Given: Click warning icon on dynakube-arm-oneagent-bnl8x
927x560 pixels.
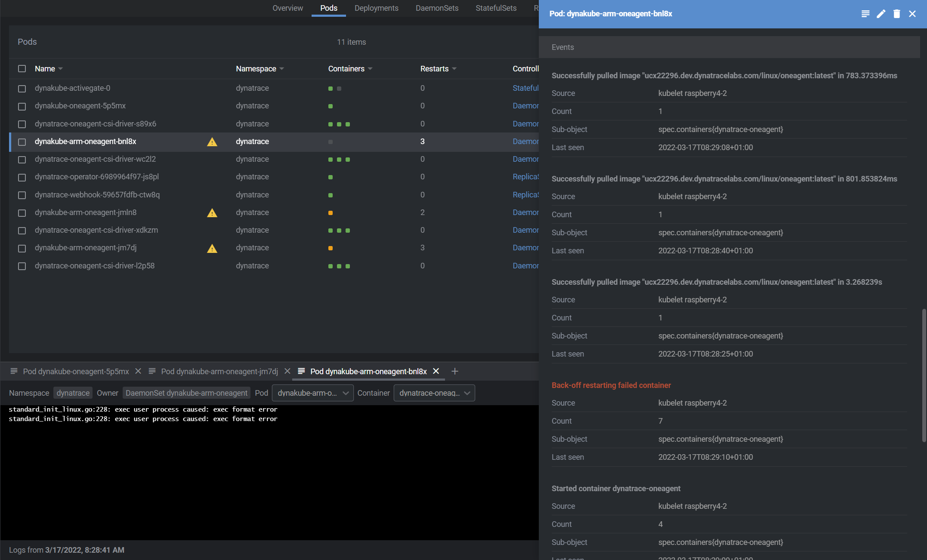Looking at the screenshot, I should 212,142.
